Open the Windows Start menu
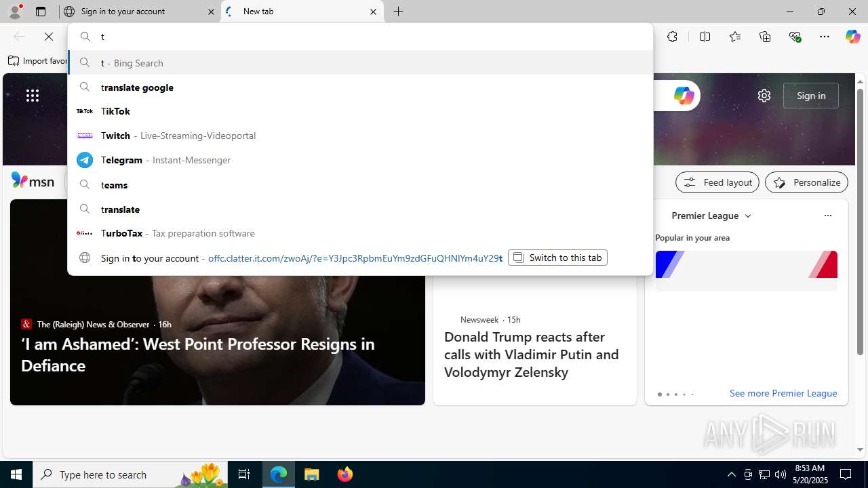The height and width of the screenshot is (488, 868). coord(16,474)
